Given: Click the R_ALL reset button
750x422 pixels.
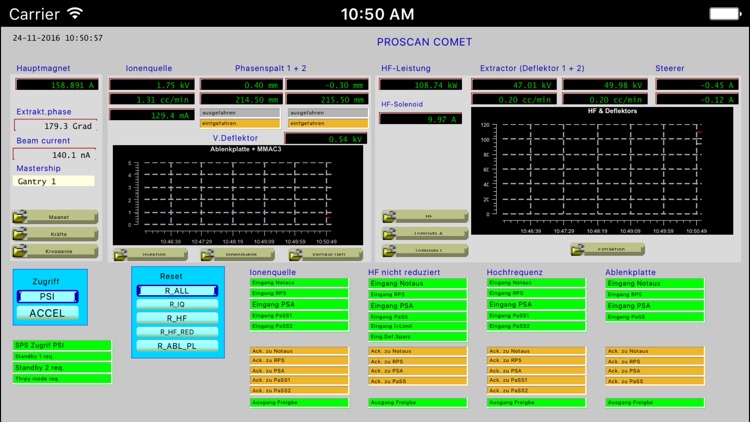Looking at the screenshot, I should (177, 290).
